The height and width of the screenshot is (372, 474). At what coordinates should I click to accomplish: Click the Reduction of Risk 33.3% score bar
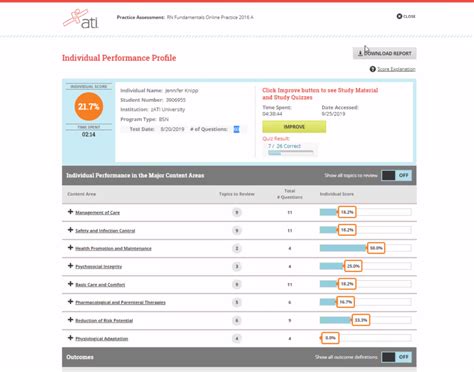pyautogui.click(x=365, y=320)
